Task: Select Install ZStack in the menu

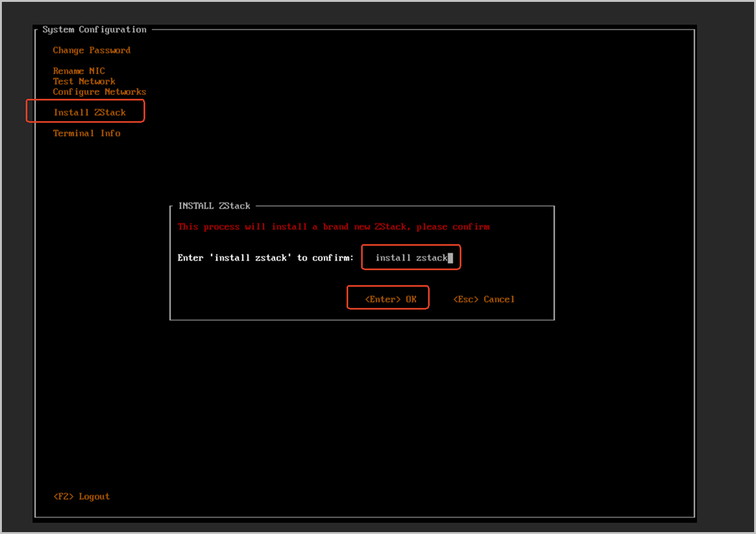Action: [89, 113]
